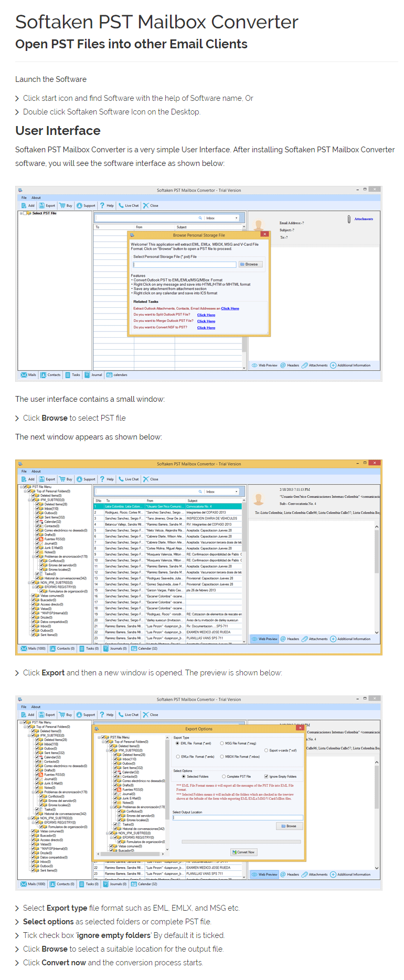Image resolution: width=404 pixels, height=980 pixels.
Task: Open Support in the third screenshot toolbar
Action: click(x=86, y=714)
